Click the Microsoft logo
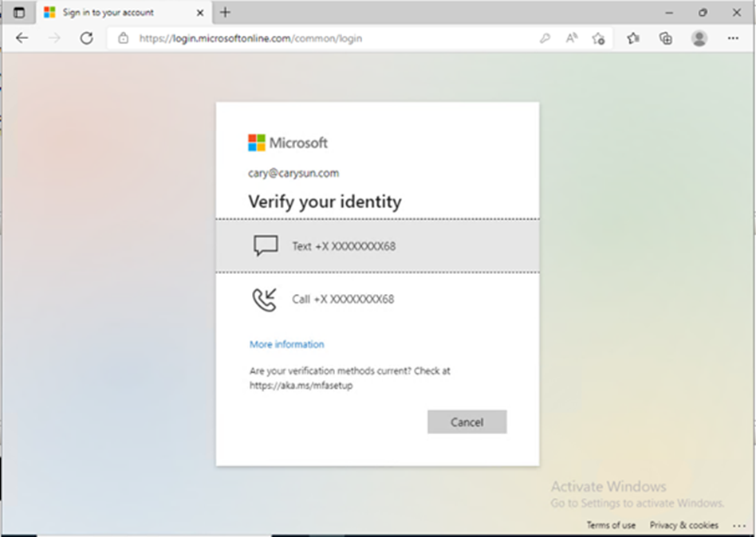756x537 pixels. click(x=288, y=143)
